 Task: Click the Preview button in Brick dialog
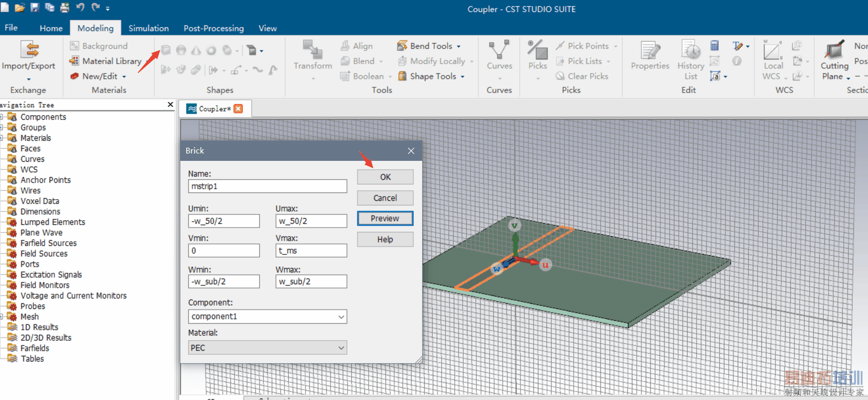click(385, 219)
